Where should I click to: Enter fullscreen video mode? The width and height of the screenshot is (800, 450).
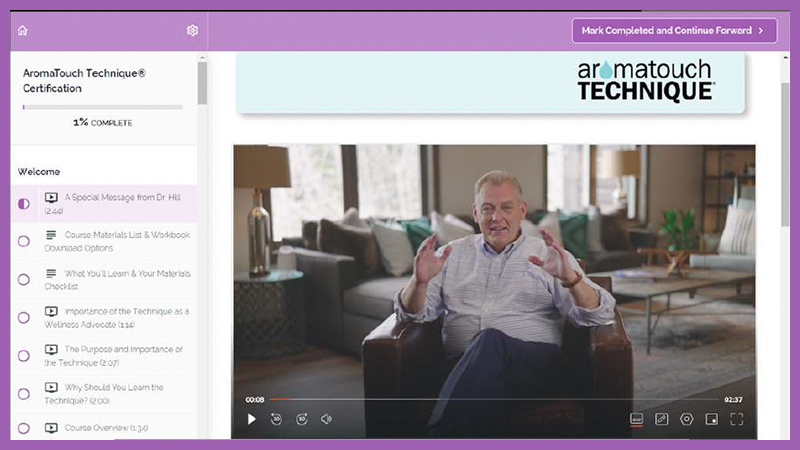[x=737, y=419]
